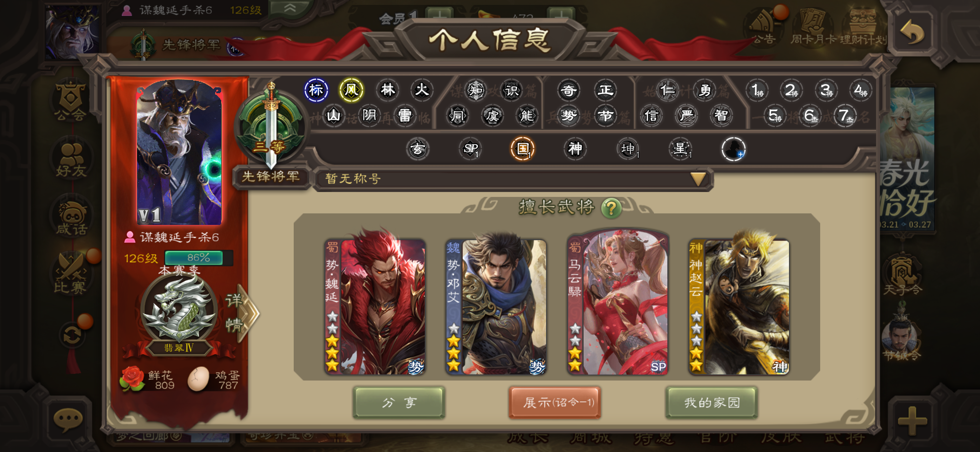Open the 我的家园 button
This screenshot has height=452, width=980.
712,403
